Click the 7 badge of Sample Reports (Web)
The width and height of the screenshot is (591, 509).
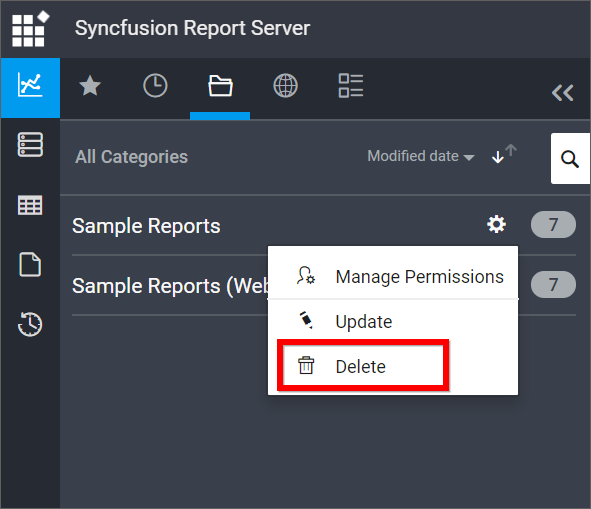click(553, 285)
